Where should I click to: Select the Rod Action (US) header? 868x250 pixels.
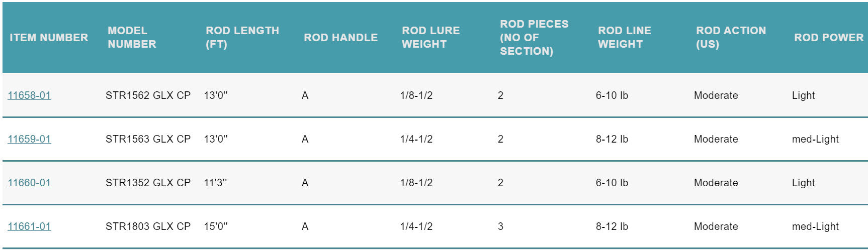click(731, 38)
